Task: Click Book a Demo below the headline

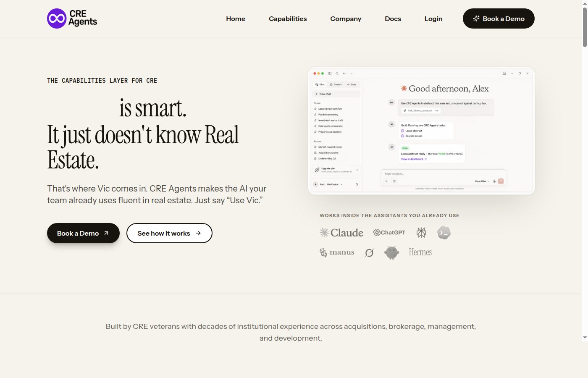Action: (83, 233)
